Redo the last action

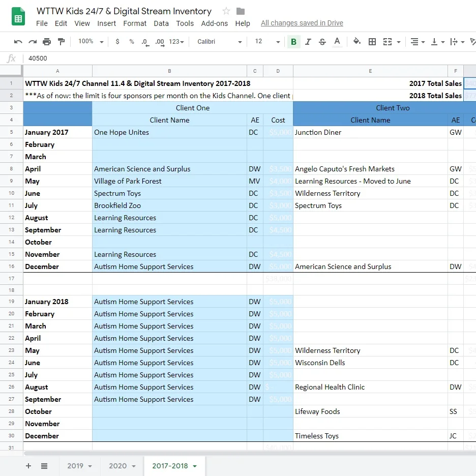click(33, 42)
